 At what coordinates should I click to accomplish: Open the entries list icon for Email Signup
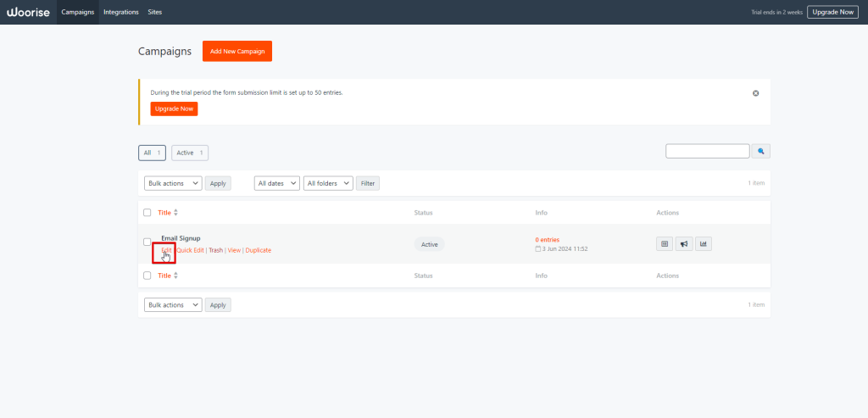pyautogui.click(x=665, y=244)
